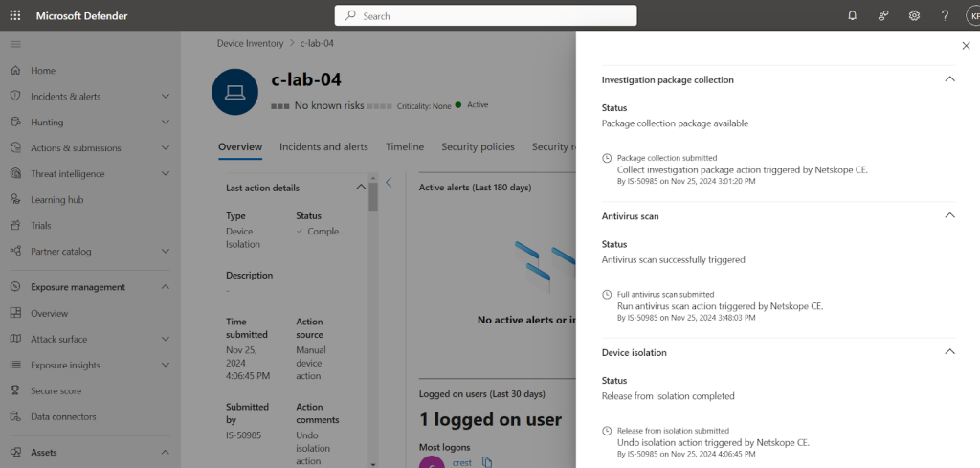Image resolution: width=980 pixels, height=468 pixels.
Task: Copy the crest username icon
Action: click(x=487, y=462)
